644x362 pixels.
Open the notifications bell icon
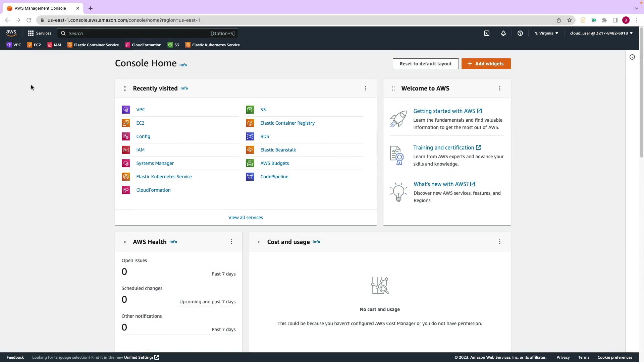tap(503, 33)
